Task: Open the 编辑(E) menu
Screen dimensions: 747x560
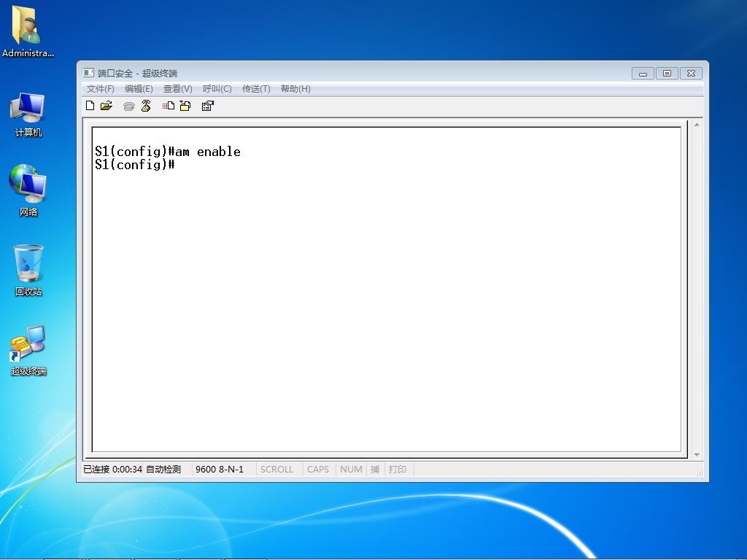Action: 139,88
